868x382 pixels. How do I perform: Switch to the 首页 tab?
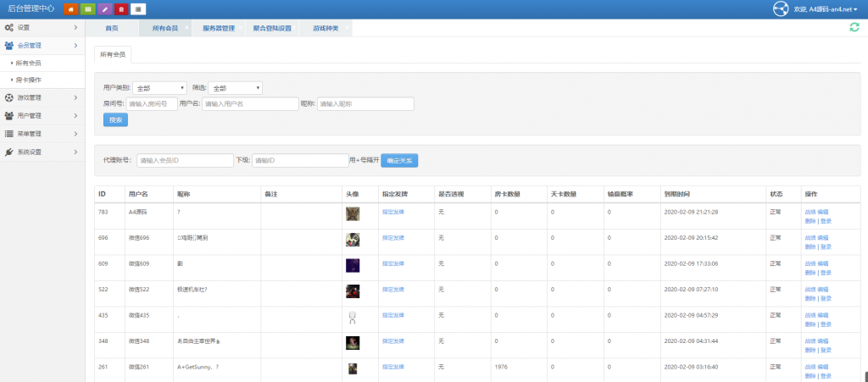pyautogui.click(x=112, y=28)
